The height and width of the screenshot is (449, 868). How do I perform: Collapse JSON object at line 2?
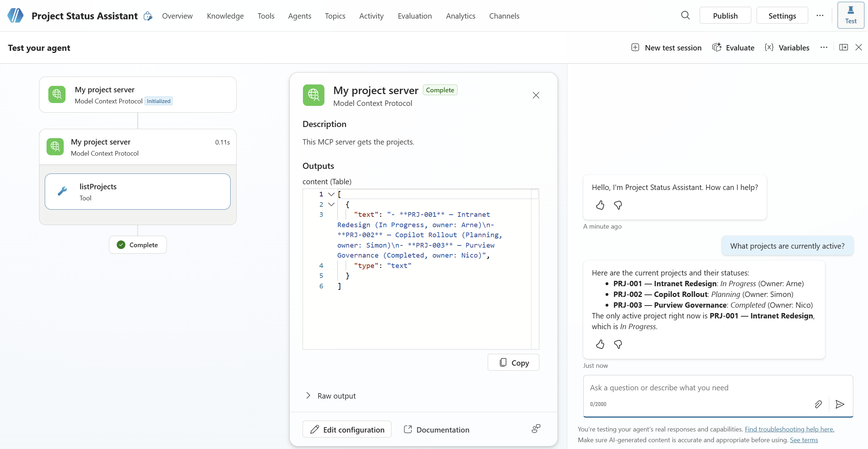[x=331, y=205]
